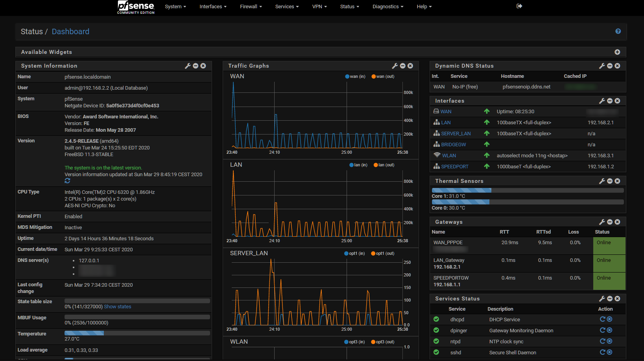Click the version update refresh icon
Image resolution: width=644 pixels, height=361 pixels.
coord(67,180)
